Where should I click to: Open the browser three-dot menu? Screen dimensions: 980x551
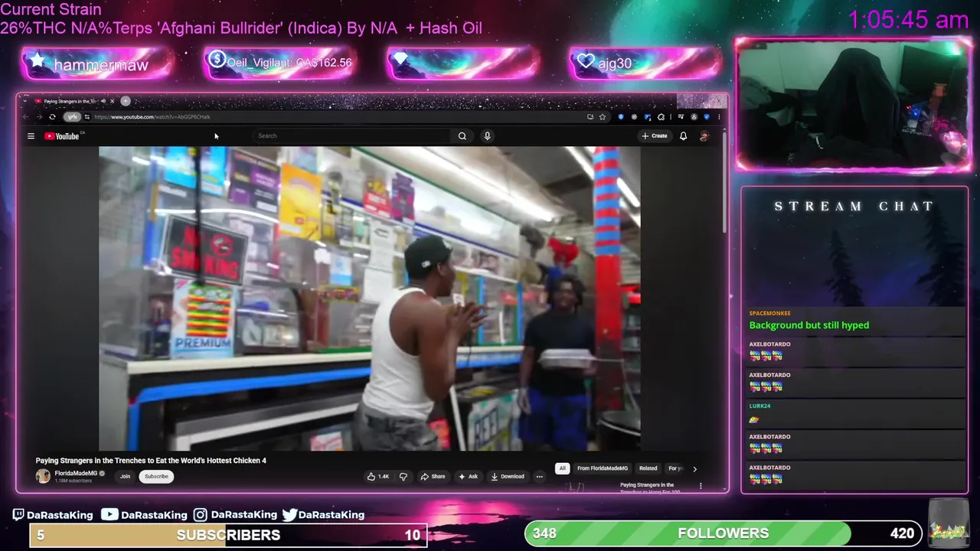[x=719, y=117]
